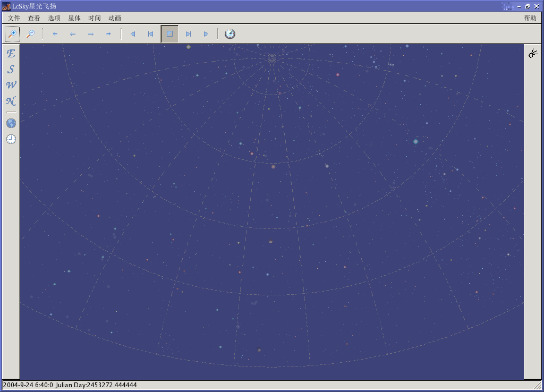The width and height of the screenshot is (544, 392).
Task: Click the stopwatch icon in the toolbar
Action: tap(230, 33)
